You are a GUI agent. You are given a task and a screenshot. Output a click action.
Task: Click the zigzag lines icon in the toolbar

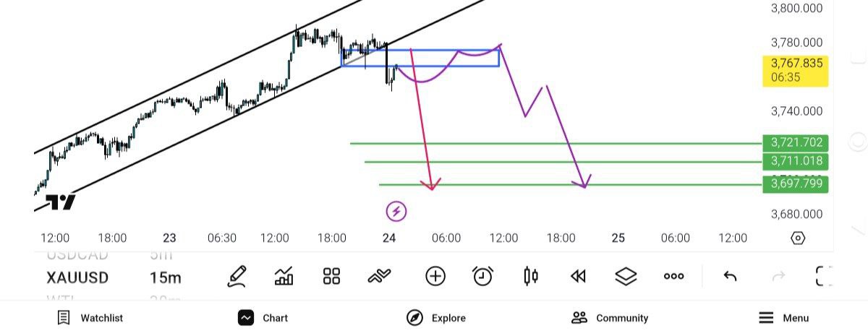pyautogui.click(x=379, y=276)
